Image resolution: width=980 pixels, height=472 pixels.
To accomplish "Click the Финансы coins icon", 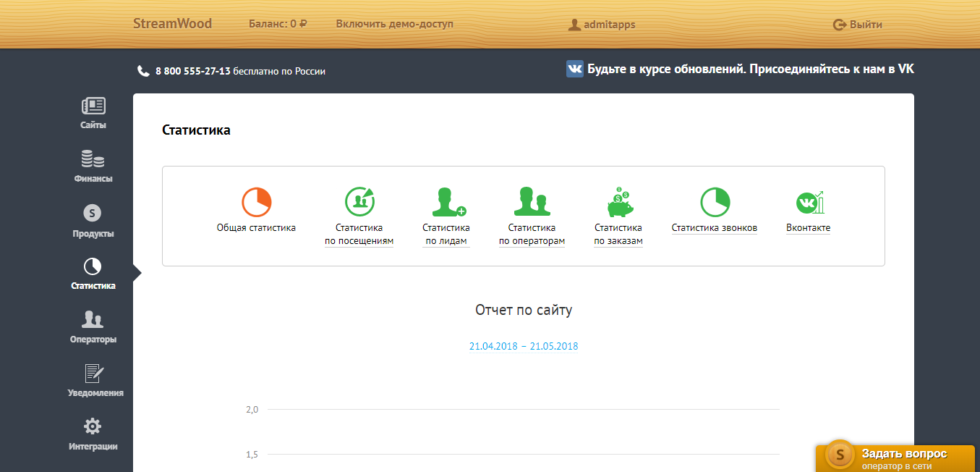I will 93,160.
